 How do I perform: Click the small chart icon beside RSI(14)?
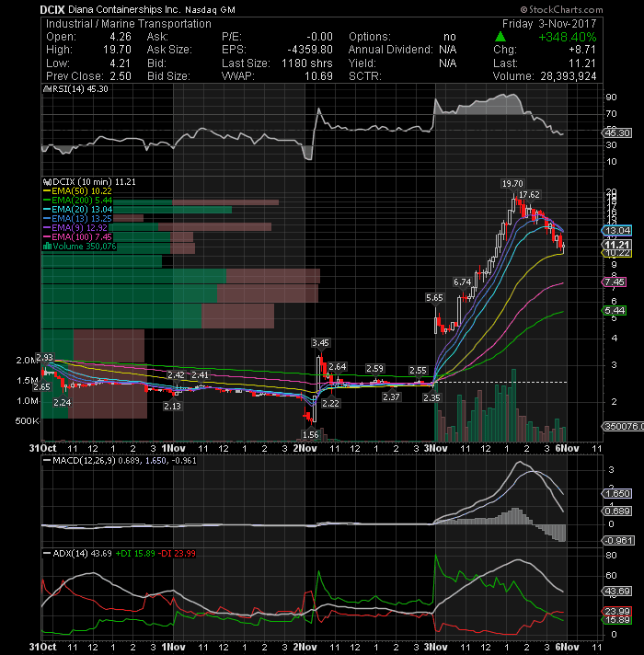(47, 89)
